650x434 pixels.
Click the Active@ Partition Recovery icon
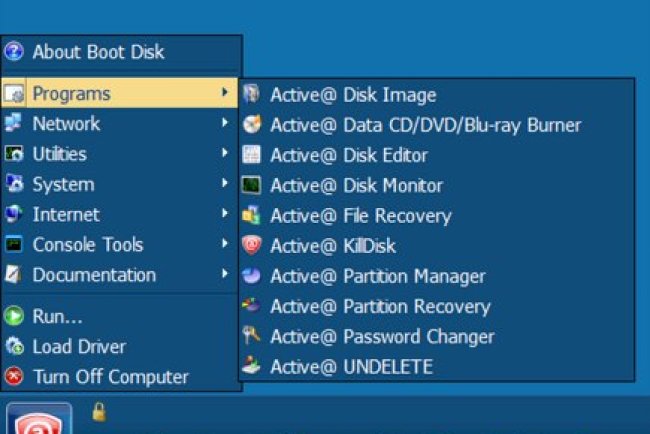[252, 305]
